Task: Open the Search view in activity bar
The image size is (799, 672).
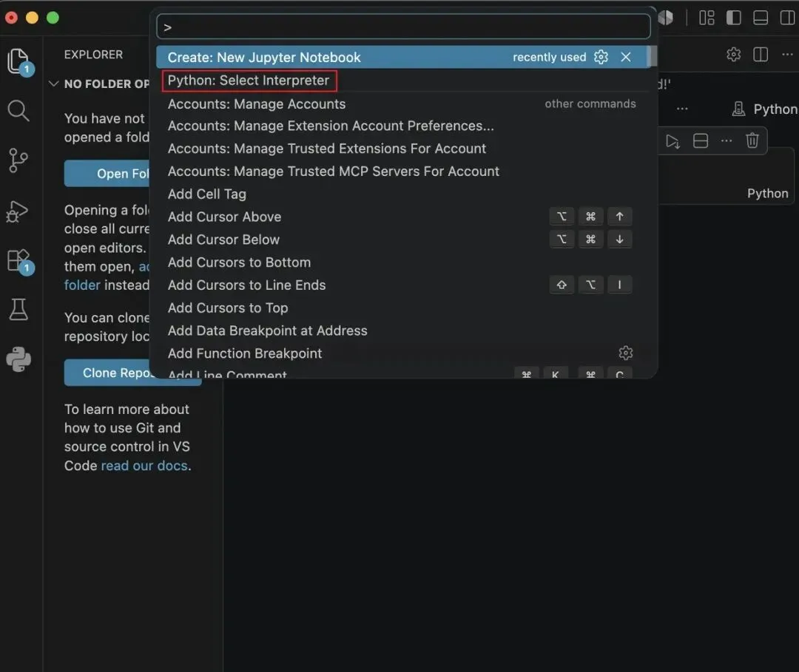Action: [18, 110]
